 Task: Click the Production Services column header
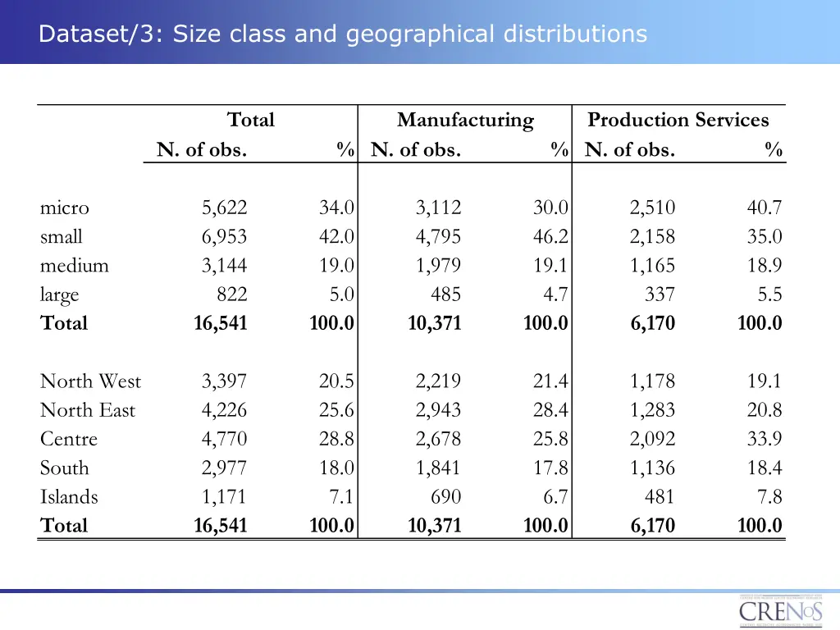tap(678, 120)
